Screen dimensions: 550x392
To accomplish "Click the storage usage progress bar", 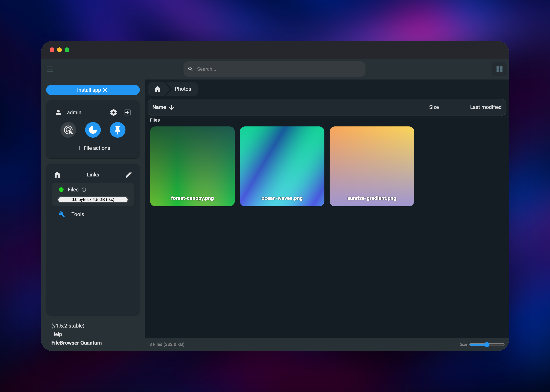I will click(x=93, y=200).
